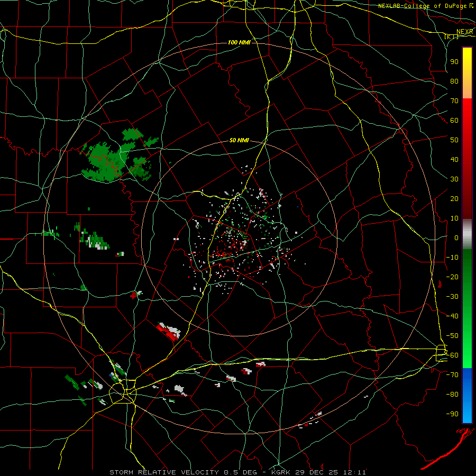The height and width of the screenshot is (476, 476).
Task: Click the 10 tick label on velocity scale
Action: [x=454, y=218]
